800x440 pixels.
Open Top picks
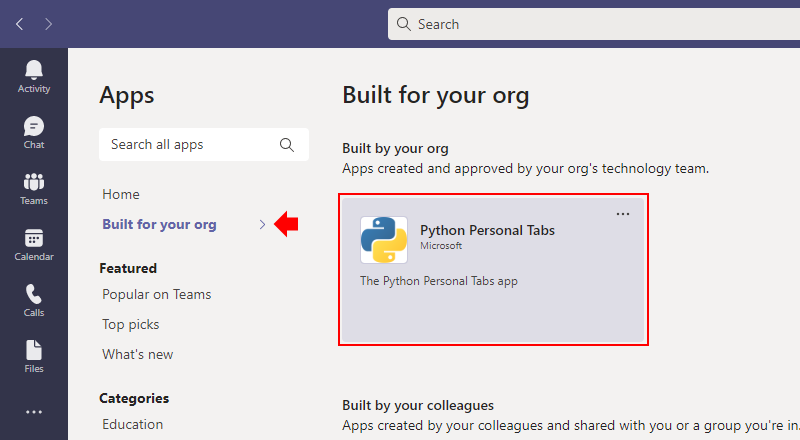click(x=131, y=325)
